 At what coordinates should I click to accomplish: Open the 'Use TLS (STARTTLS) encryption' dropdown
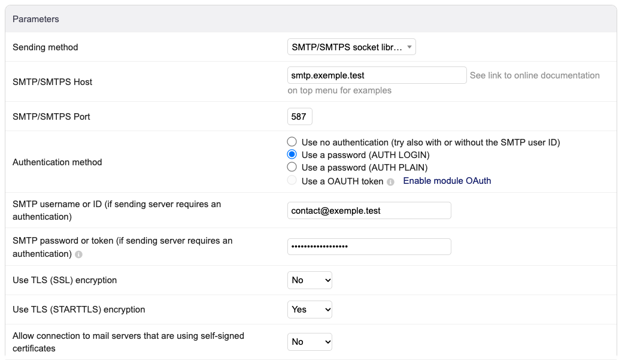point(310,310)
